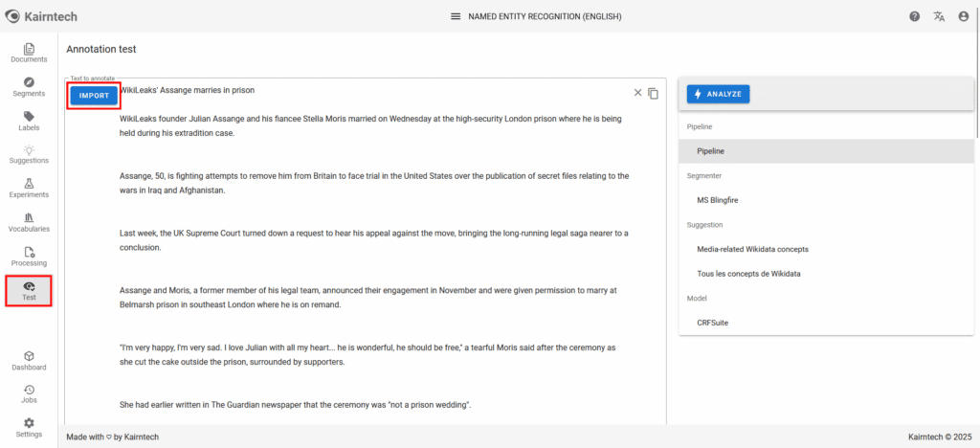
Task: Open Settings via the gear icon
Action: [29, 428]
